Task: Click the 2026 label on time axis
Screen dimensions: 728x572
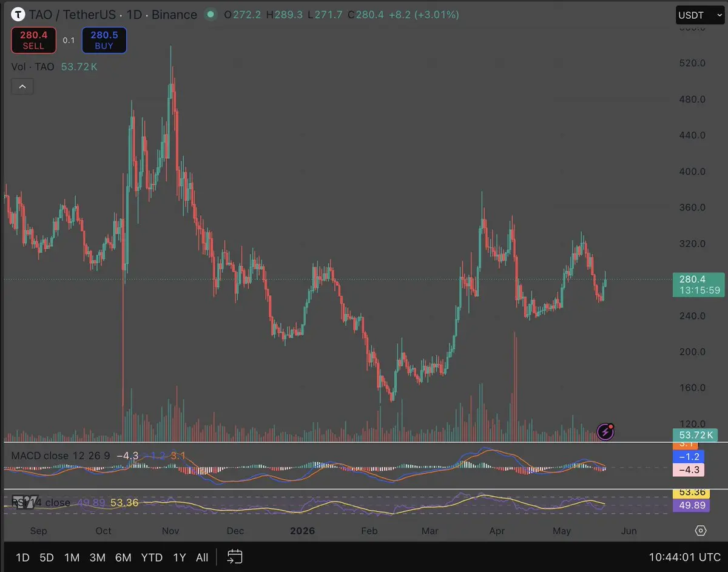Action: (x=302, y=531)
